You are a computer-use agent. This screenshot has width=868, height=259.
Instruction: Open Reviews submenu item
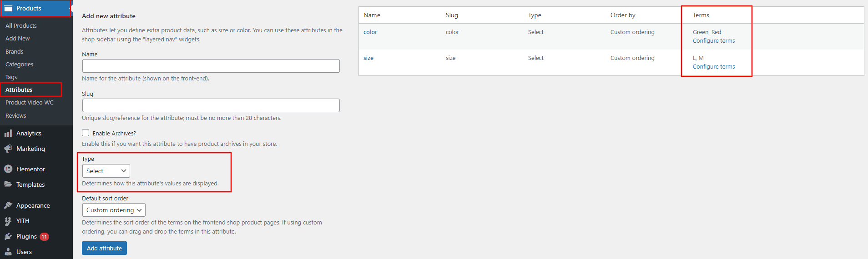point(15,116)
